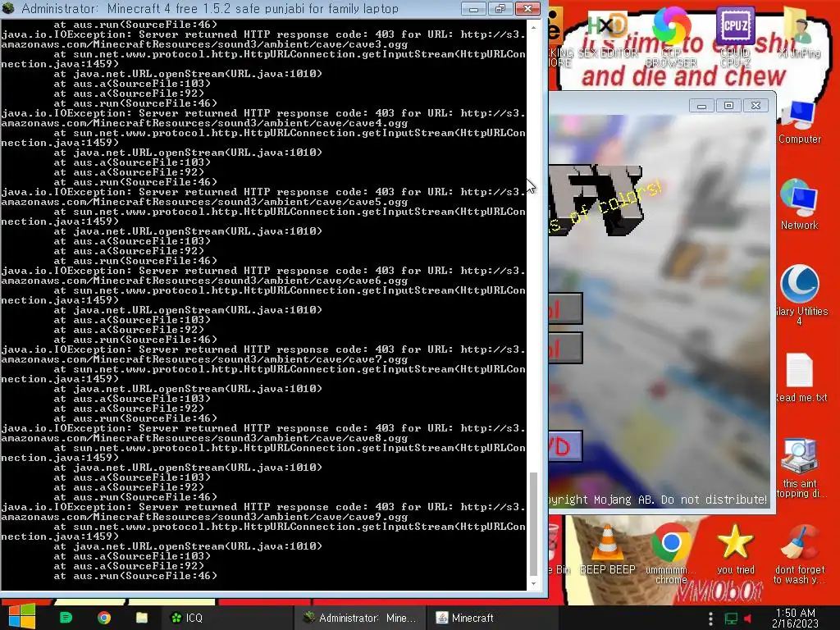Open the Windows Start button

(x=22, y=617)
